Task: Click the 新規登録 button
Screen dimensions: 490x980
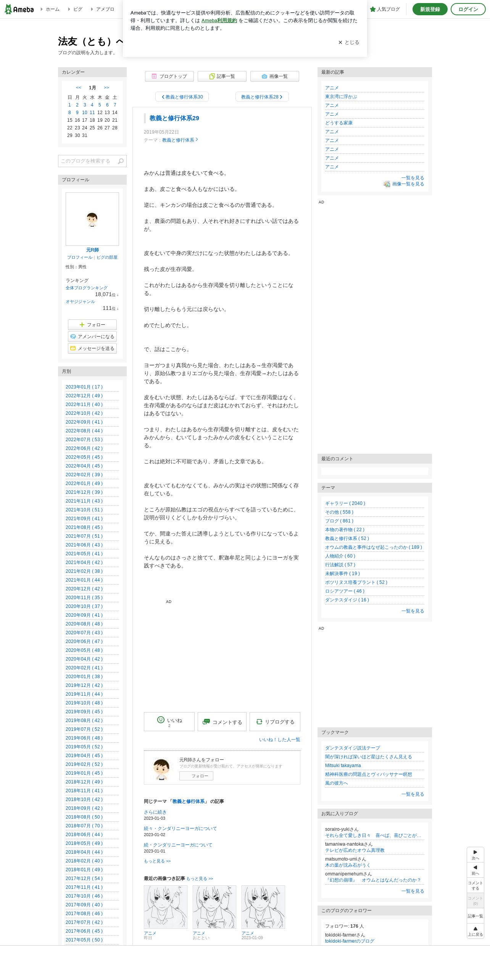Action: pos(430,9)
